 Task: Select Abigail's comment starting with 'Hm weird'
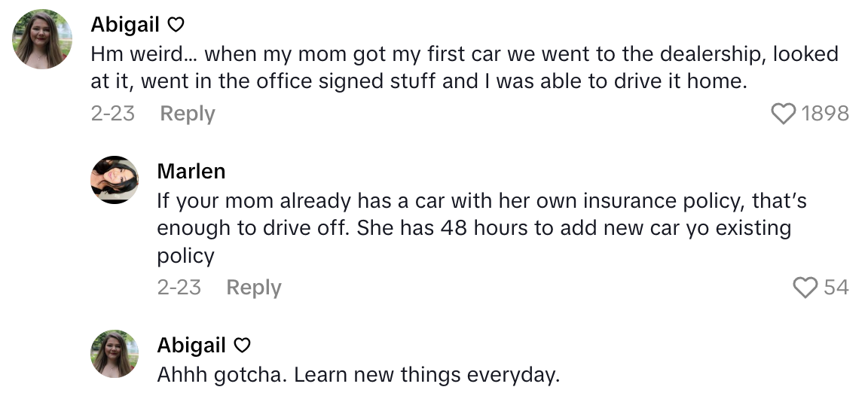click(x=452, y=68)
